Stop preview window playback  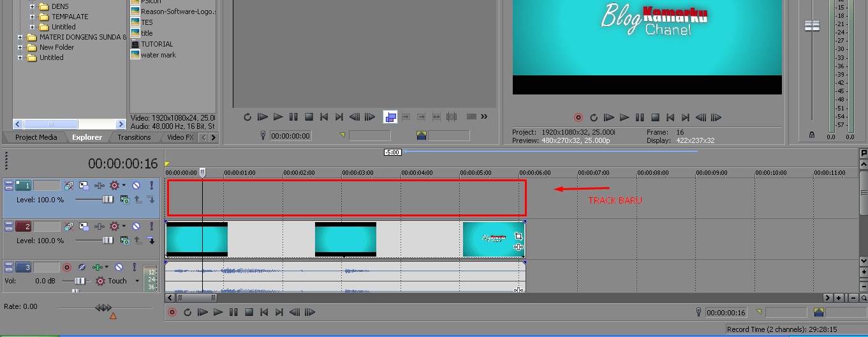pos(655,117)
